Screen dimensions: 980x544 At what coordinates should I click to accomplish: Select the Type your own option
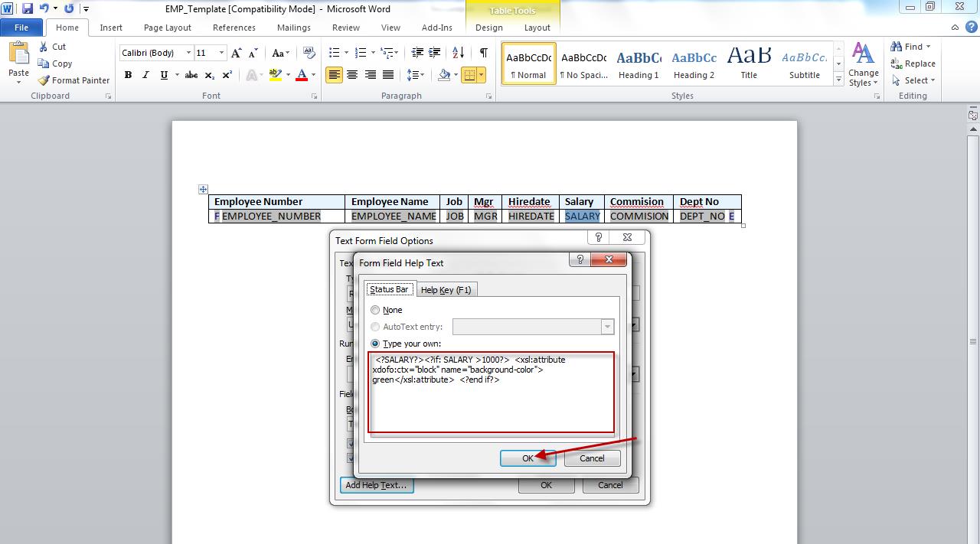375,343
